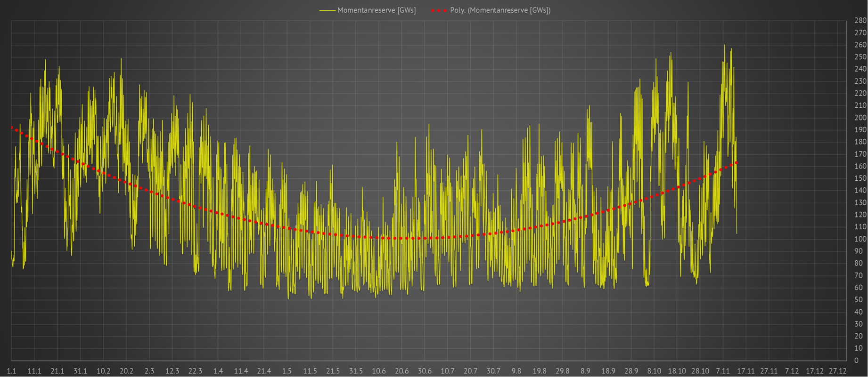The width and height of the screenshot is (868, 377).
Task: Click the "18.9" x-axis date label
Action: 608,371
